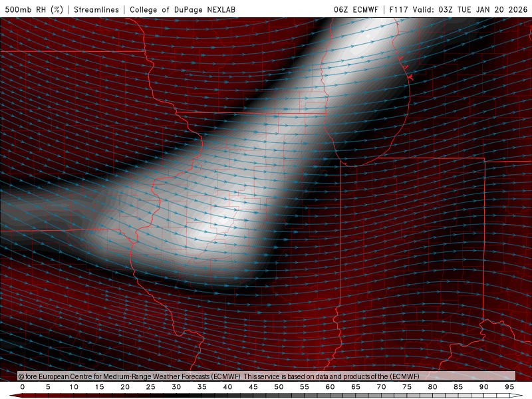Click the '500mb RH (%)' title text
The height and width of the screenshot is (399, 532).
pyautogui.click(x=35, y=9)
